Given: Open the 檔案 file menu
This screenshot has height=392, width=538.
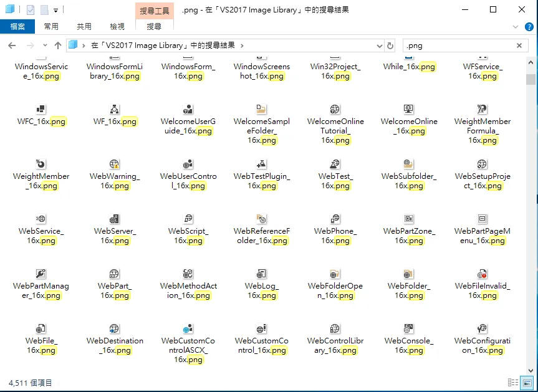Looking at the screenshot, I should click(17, 26).
